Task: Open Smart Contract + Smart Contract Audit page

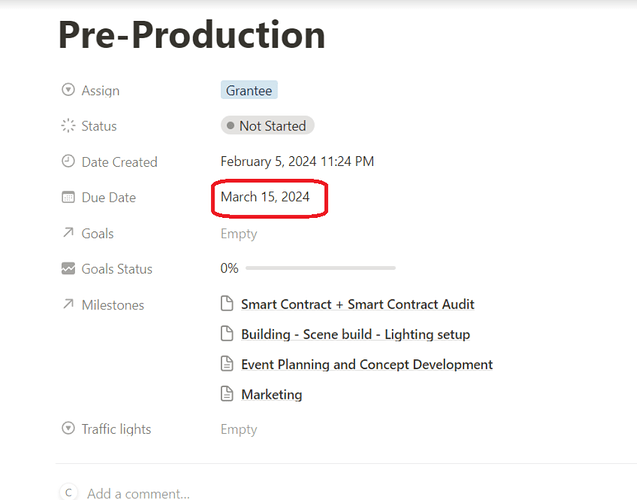Action: 357,304
